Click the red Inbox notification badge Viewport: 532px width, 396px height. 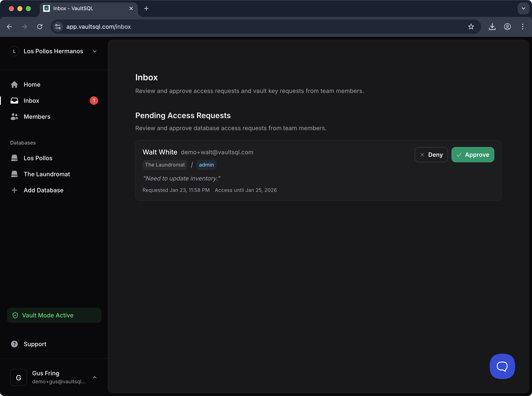pyautogui.click(x=94, y=101)
